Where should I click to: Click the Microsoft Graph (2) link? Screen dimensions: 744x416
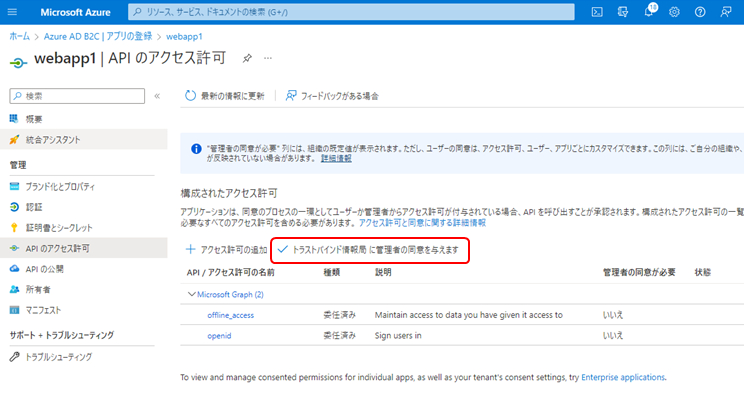point(230,294)
